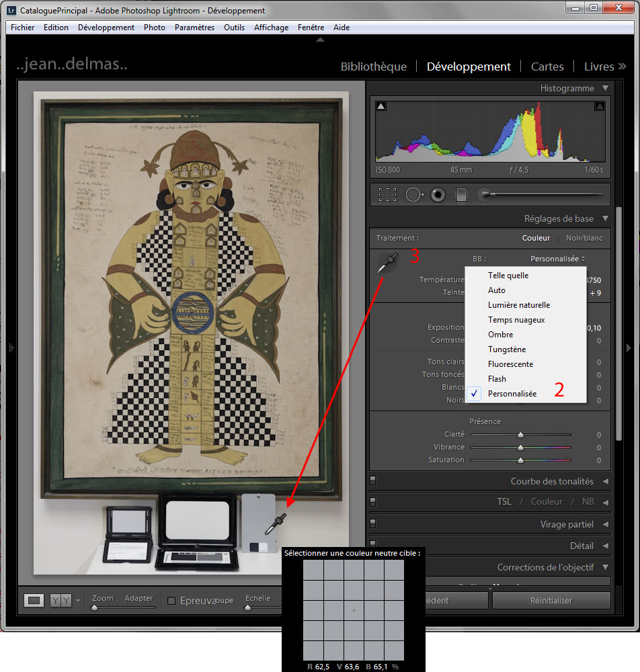Adjust the Zoom slider handle

(x=95, y=607)
